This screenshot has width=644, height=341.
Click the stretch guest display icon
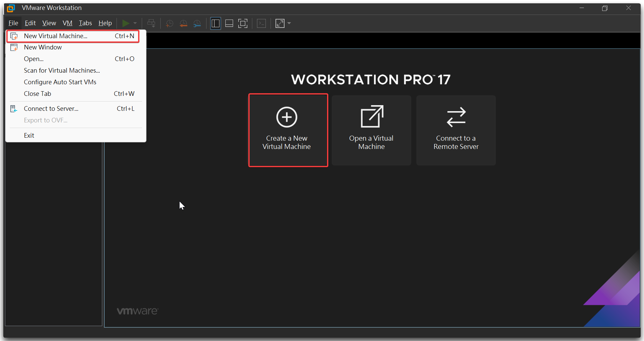pos(280,23)
